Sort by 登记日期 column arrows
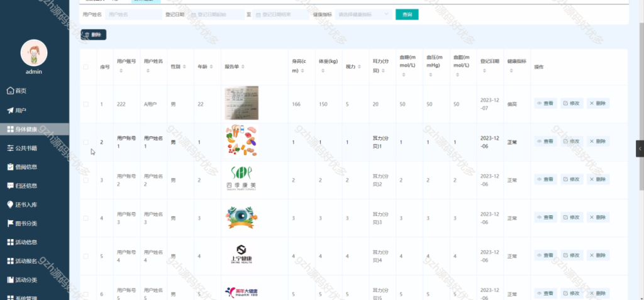The height and width of the screenshot is (300, 644). 485,70
